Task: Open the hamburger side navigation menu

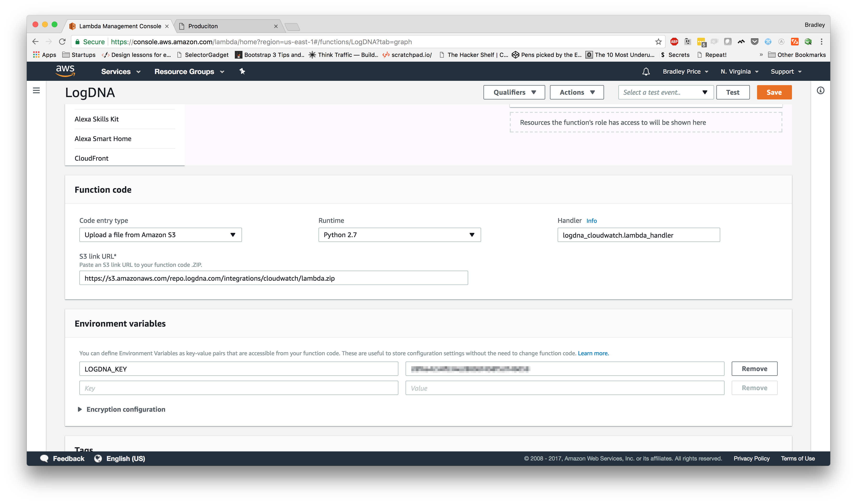Action: pos(36,90)
